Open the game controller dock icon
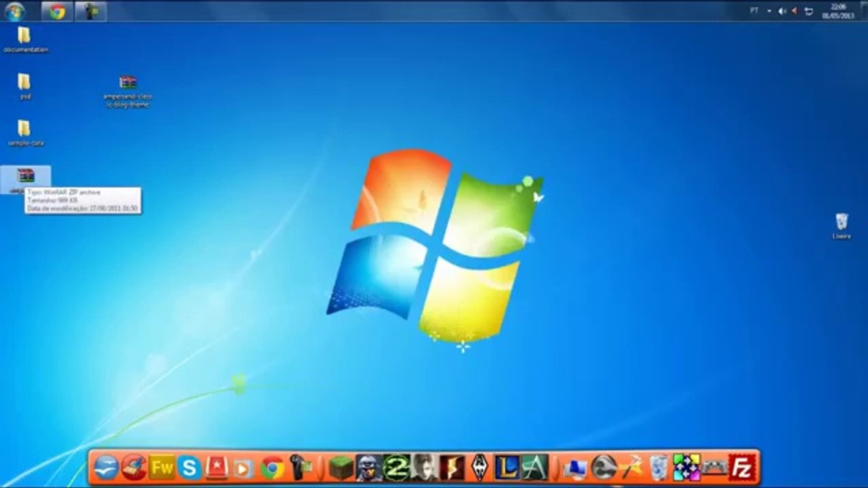868x488 pixels. pyautogui.click(x=715, y=467)
